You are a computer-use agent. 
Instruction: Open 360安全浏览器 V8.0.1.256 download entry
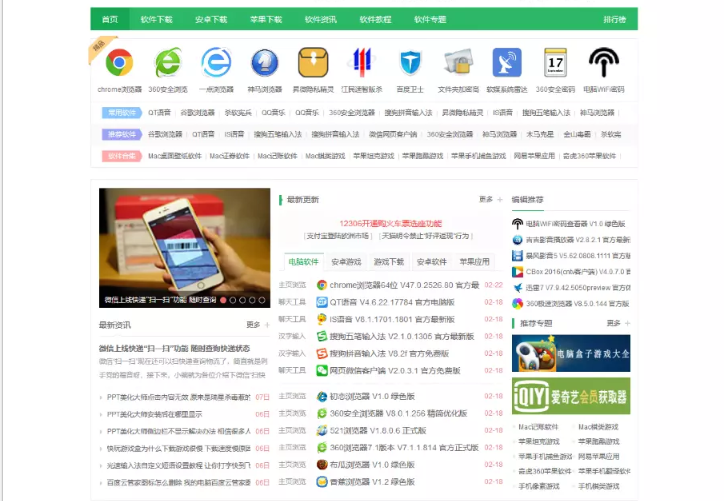pyautogui.click(x=398, y=413)
